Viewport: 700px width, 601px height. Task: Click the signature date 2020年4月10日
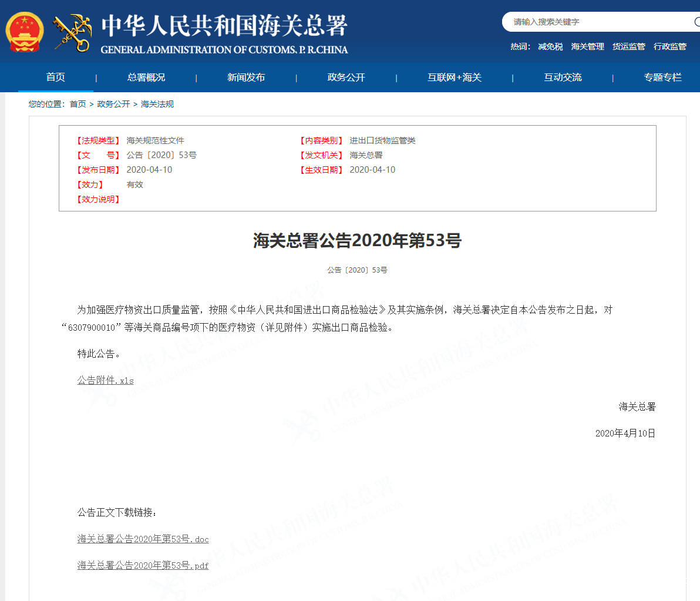(x=625, y=433)
